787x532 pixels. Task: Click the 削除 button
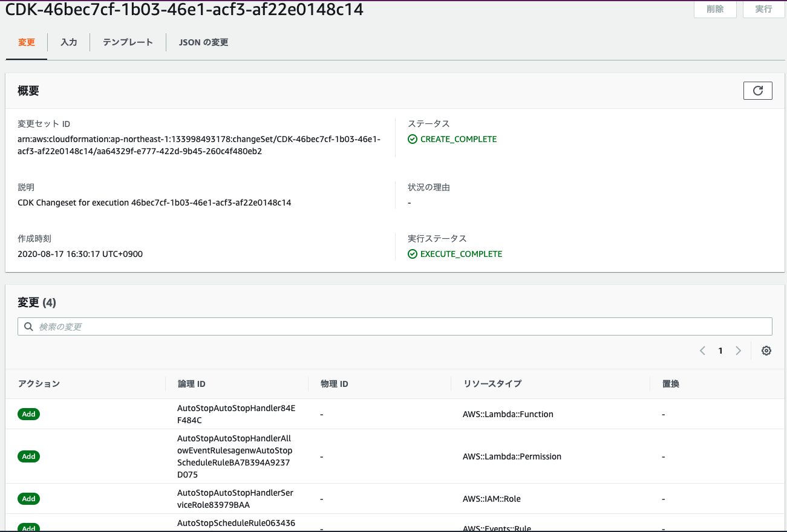click(x=715, y=9)
